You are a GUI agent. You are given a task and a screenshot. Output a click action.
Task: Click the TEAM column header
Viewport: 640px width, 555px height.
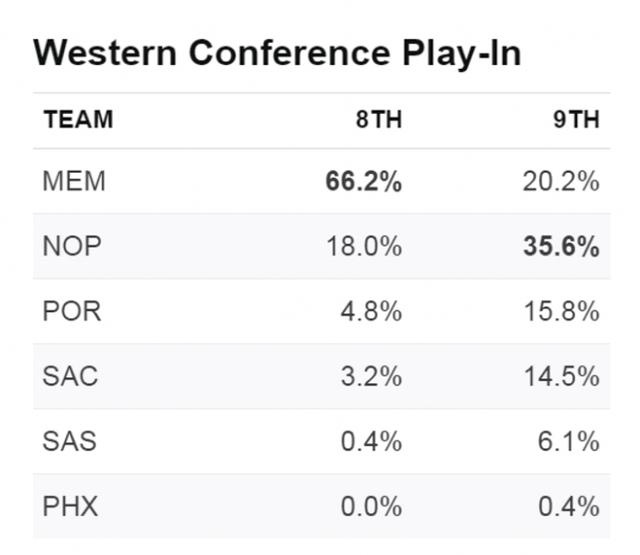click(78, 120)
